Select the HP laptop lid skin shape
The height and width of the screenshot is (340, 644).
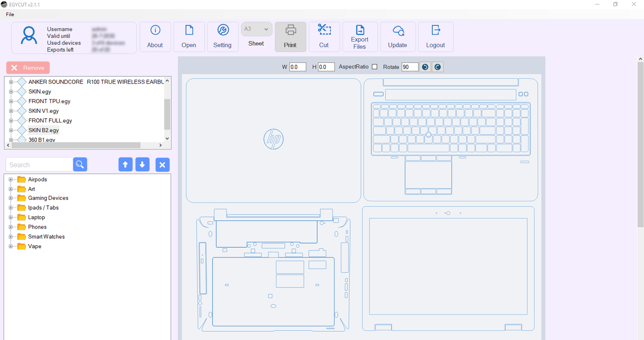[273, 141]
